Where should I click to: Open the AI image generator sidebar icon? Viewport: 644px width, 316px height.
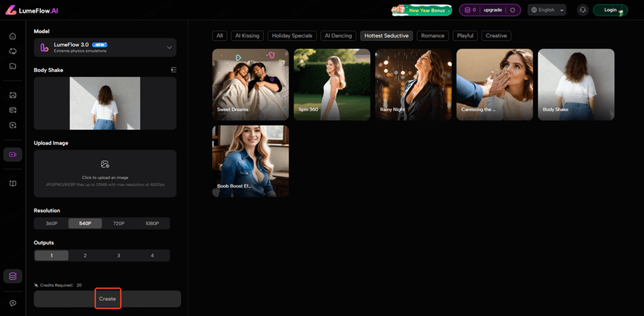tap(13, 95)
